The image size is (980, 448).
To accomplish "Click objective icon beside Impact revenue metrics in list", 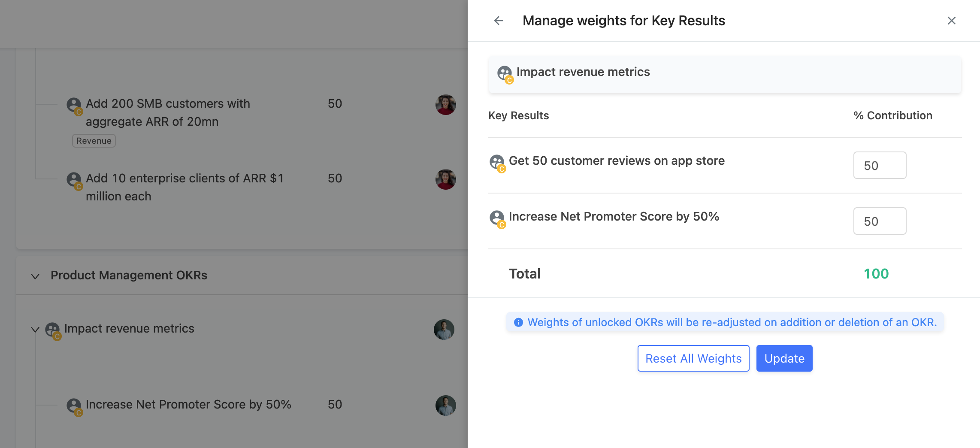I will click(x=53, y=331).
